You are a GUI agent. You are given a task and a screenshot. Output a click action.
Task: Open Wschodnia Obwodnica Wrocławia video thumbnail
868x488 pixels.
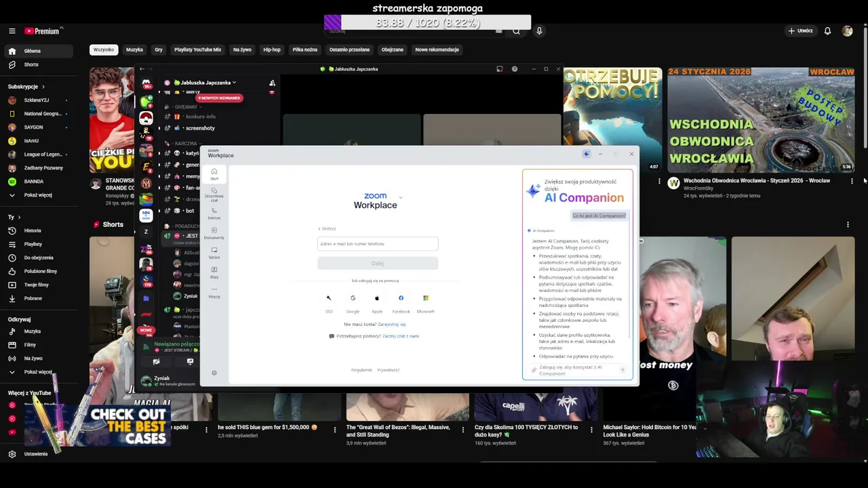tap(761, 120)
